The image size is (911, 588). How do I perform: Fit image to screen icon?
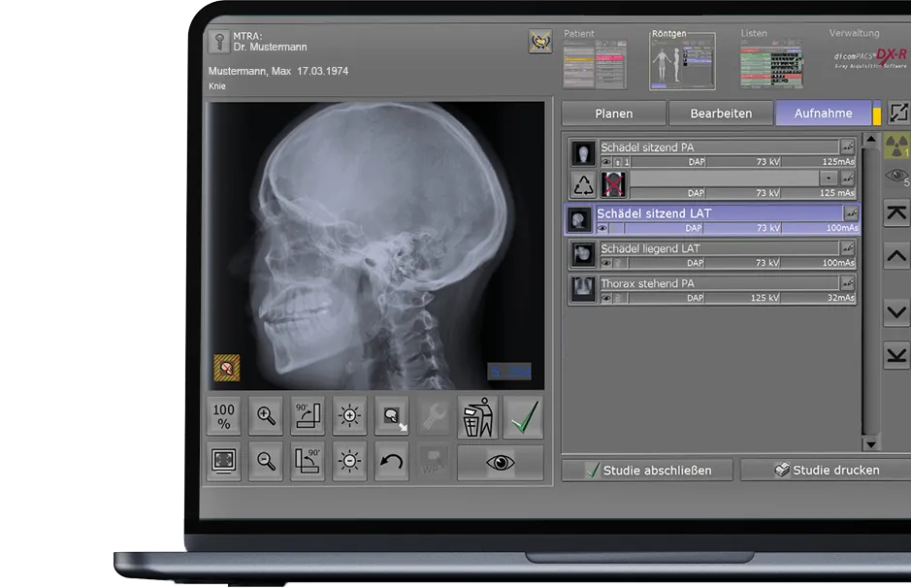pos(224,461)
